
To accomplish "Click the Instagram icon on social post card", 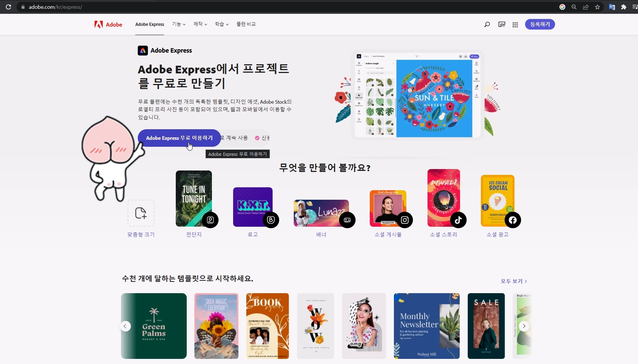I will (405, 220).
